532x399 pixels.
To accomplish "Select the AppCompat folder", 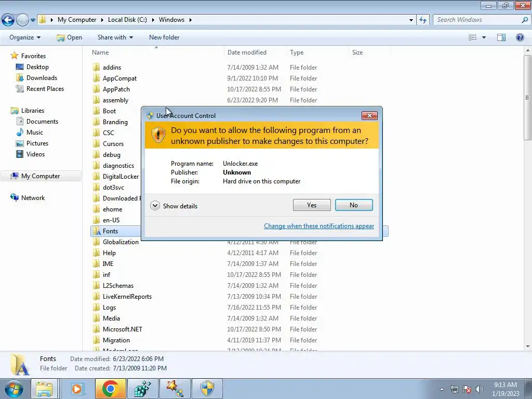I will point(120,78).
